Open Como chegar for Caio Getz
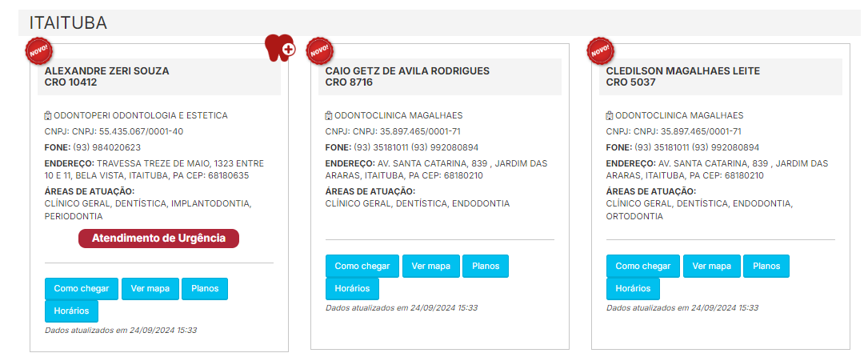This screenshot has height=361, width=868. 362,266
